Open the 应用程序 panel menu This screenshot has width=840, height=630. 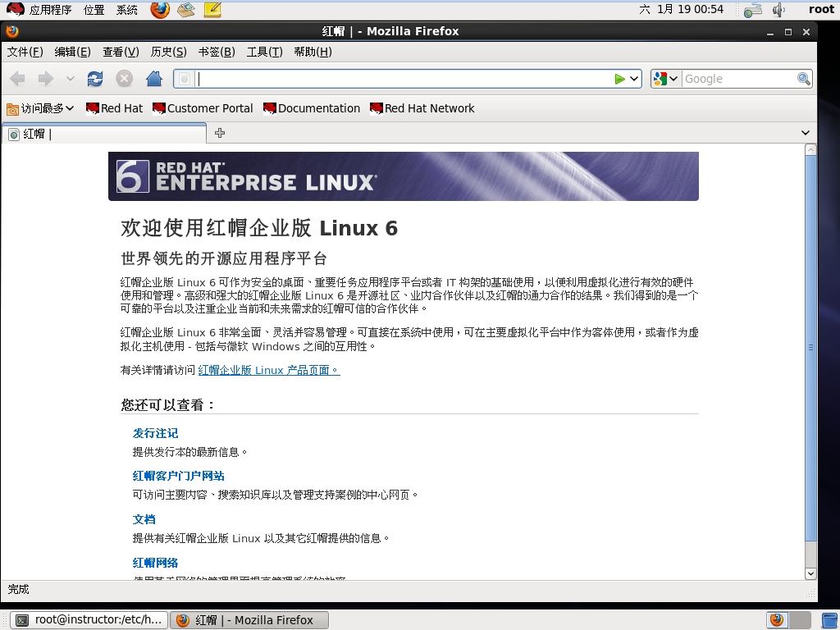[x=50, y=10]
